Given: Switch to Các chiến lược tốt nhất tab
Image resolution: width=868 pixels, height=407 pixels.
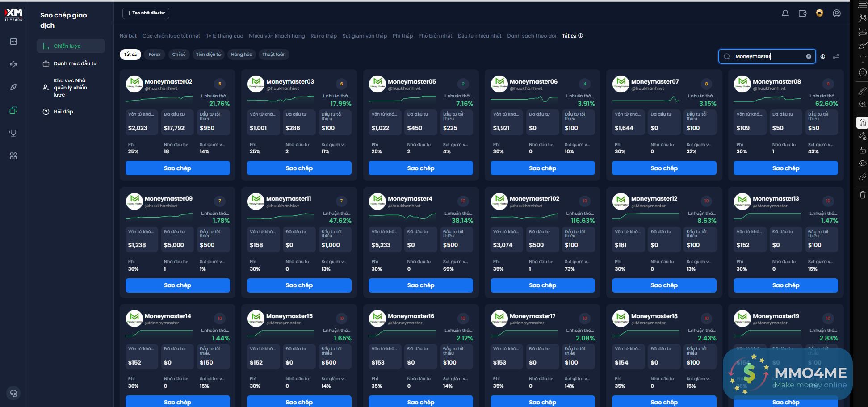Looking at the screenshot, I should pyautogui.click(x=171, y=36).
